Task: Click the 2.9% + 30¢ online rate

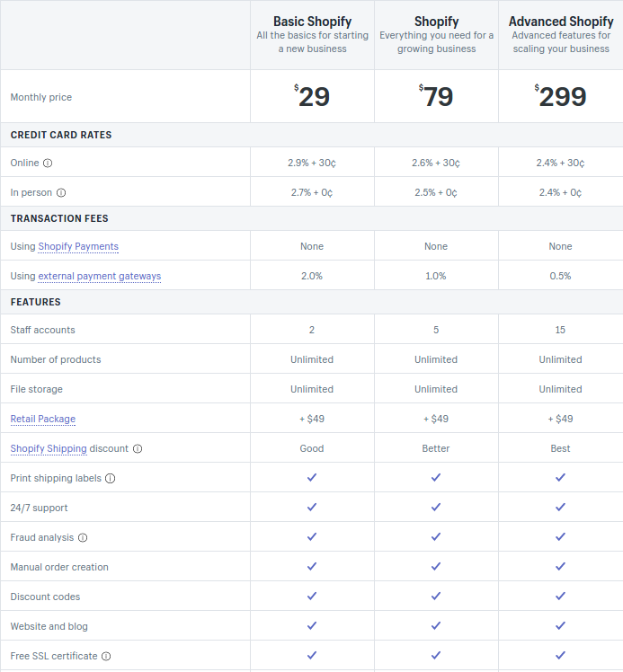Action: (312, 164)
